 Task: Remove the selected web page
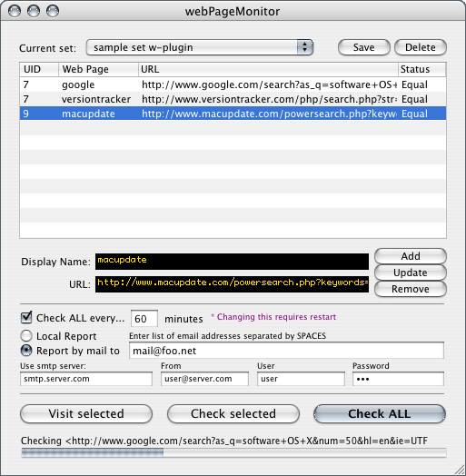(411, 289)
